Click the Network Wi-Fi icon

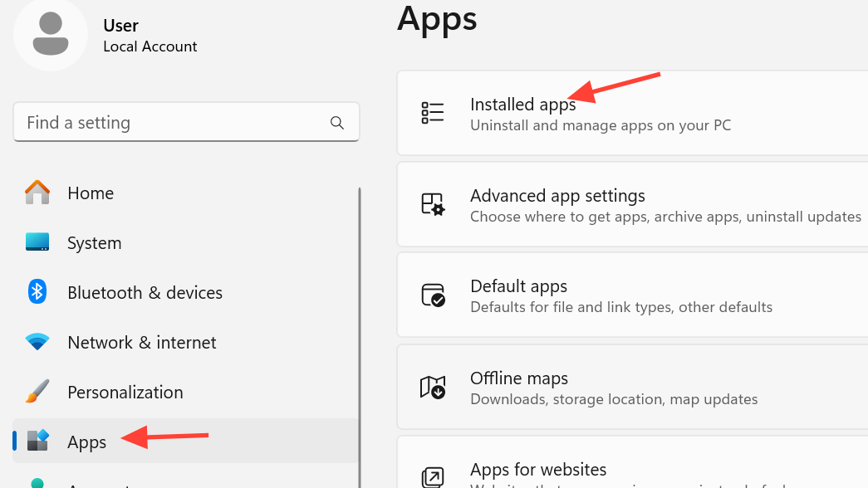click(x=37, y=342)
